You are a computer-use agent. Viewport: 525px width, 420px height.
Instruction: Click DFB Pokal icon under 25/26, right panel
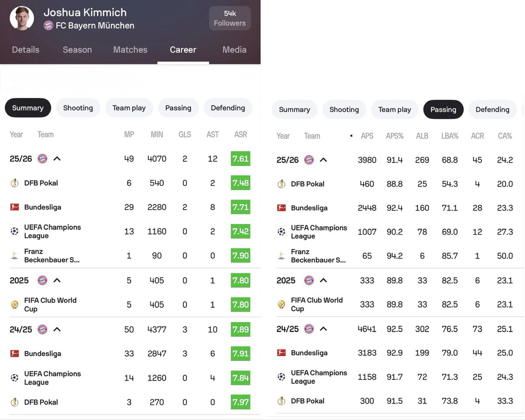click(281, 184)
